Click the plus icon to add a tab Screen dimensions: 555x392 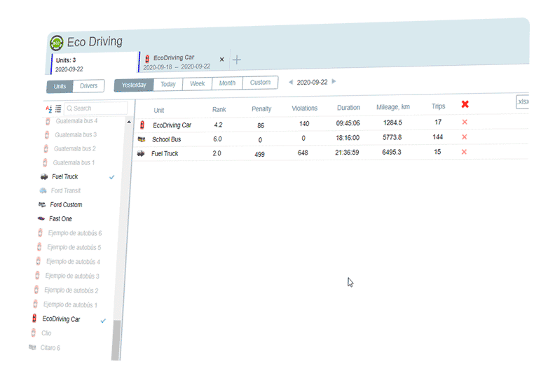[x=237, y=60]
